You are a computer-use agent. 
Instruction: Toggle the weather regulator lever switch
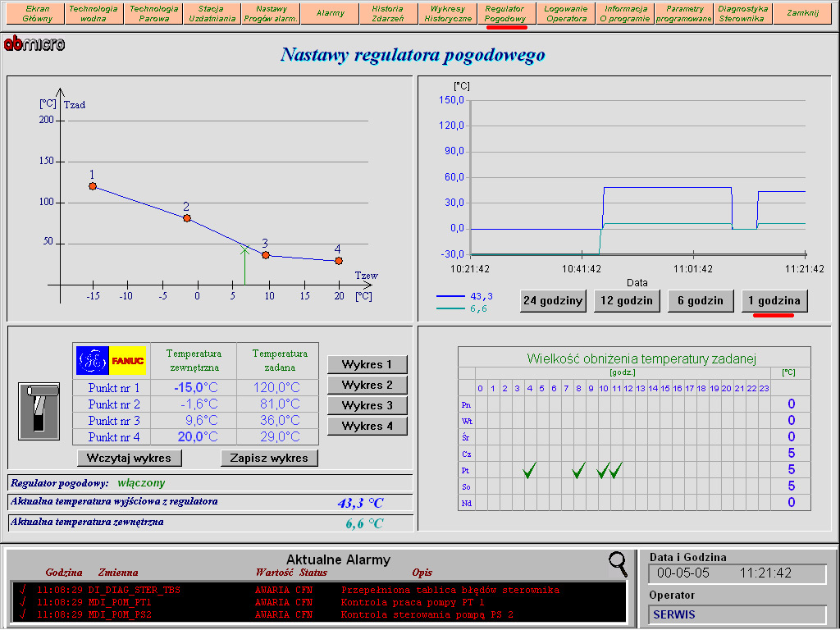pyautogui.click(x=39, y=411)
